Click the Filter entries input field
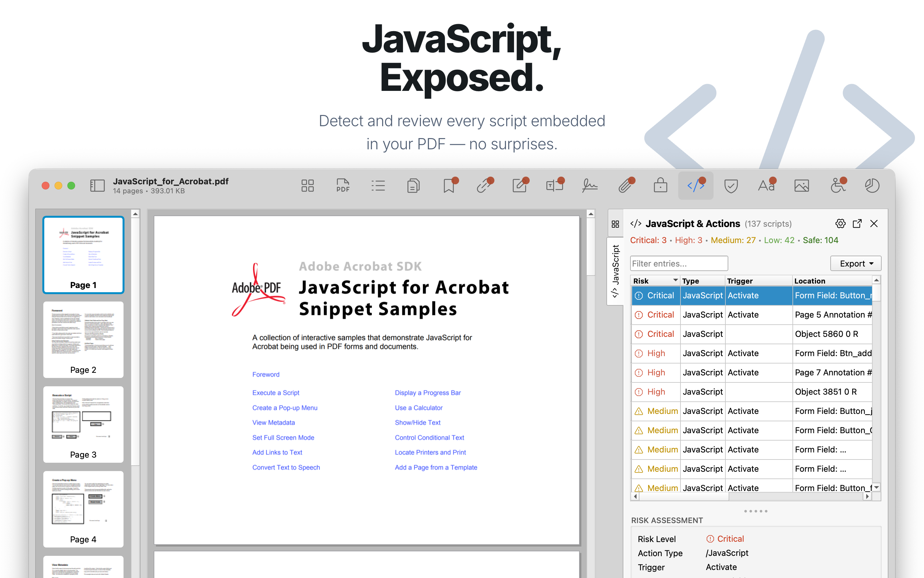Image resolution: width=924 pixels, height=578 pixels. click(x=679, y=263)
